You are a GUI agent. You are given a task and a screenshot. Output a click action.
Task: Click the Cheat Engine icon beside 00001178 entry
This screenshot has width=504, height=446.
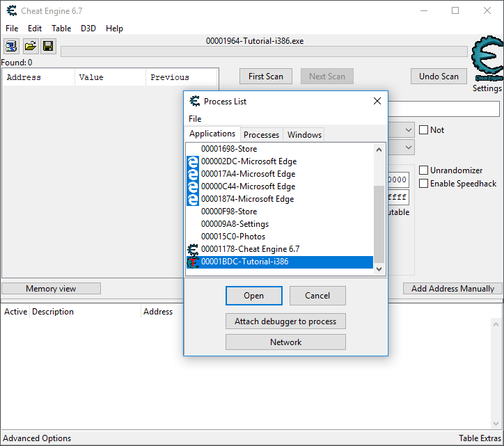(x=193, y=249)
